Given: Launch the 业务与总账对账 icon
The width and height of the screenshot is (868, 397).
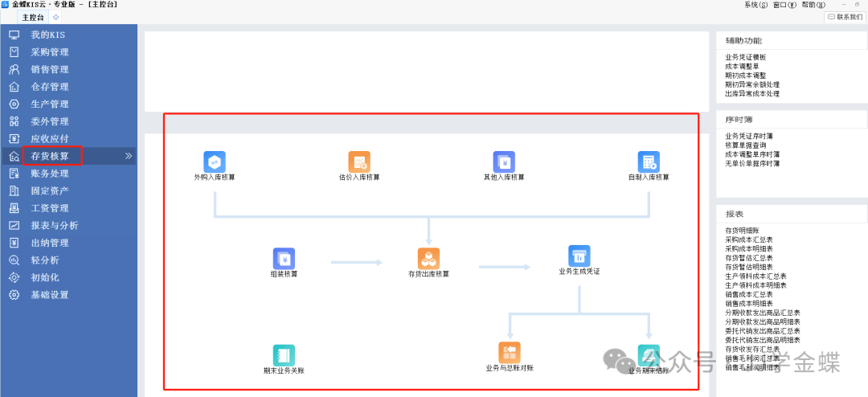Looking at the screenshot, I should (x=510, y=353).
